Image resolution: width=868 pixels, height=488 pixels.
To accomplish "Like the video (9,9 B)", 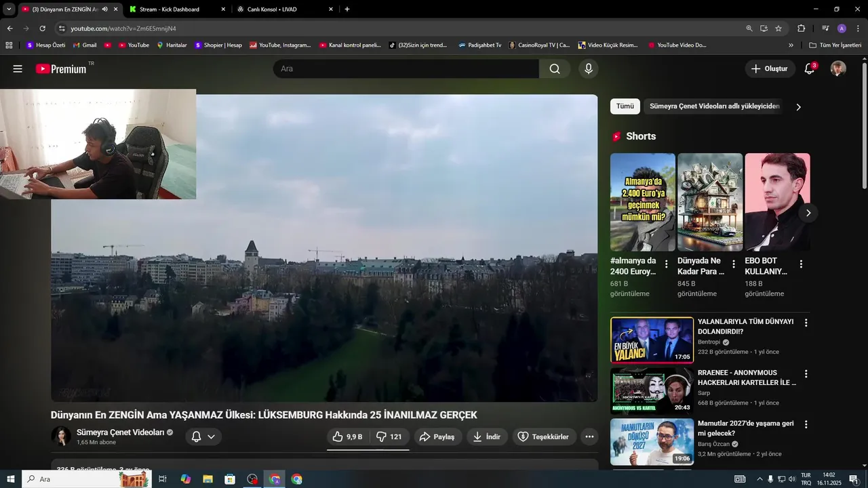I will pyautogui.click(x=348, y=436).
